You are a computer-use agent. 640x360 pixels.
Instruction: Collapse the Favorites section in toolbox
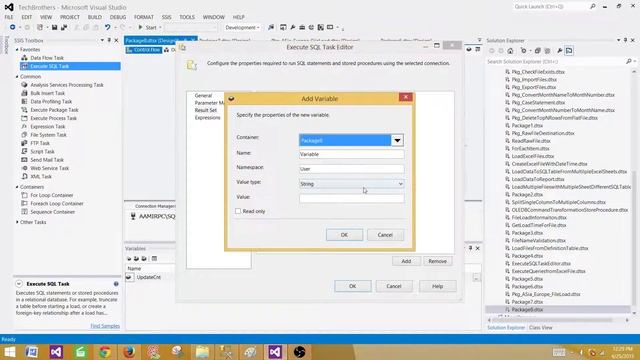17,49
